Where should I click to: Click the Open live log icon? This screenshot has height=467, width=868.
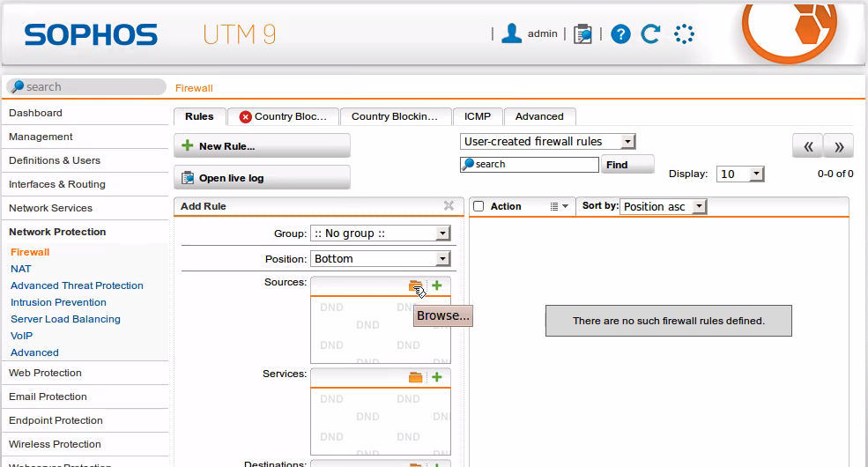pos(188,178)
